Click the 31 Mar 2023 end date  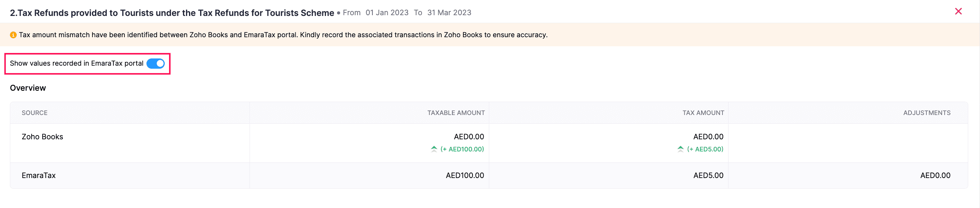(x=449, y=13)
